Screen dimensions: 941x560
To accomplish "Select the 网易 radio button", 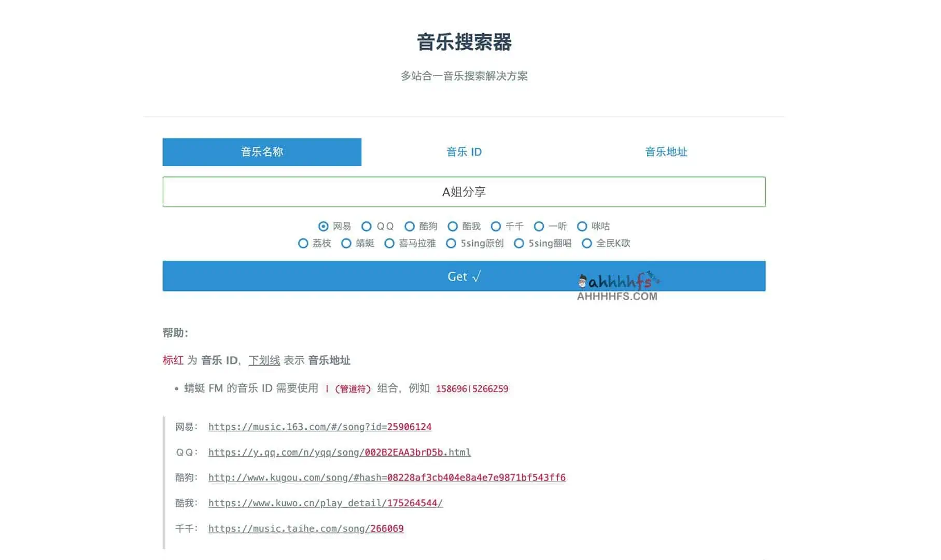I will tap(324, 226).
